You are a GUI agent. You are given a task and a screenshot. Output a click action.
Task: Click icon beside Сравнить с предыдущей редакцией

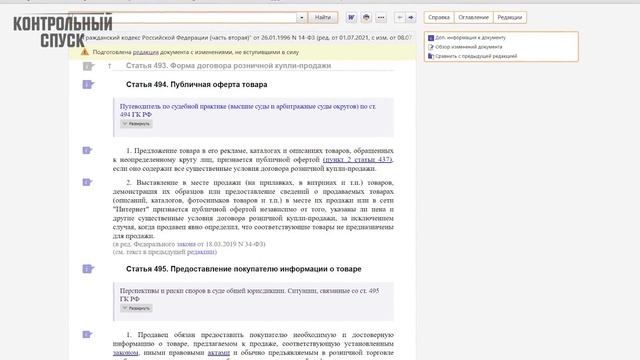tap(431, 56)
